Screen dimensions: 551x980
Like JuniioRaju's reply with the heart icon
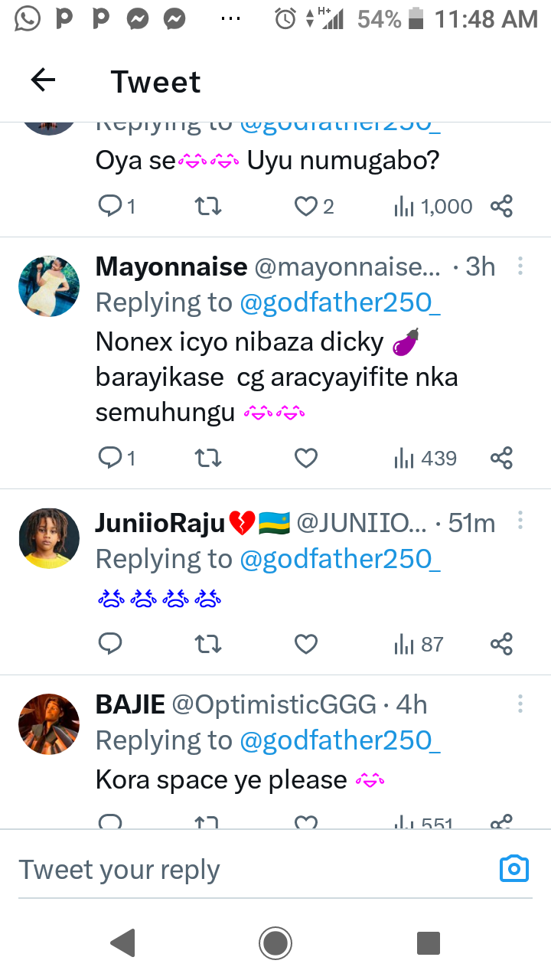tap(306, 645)
